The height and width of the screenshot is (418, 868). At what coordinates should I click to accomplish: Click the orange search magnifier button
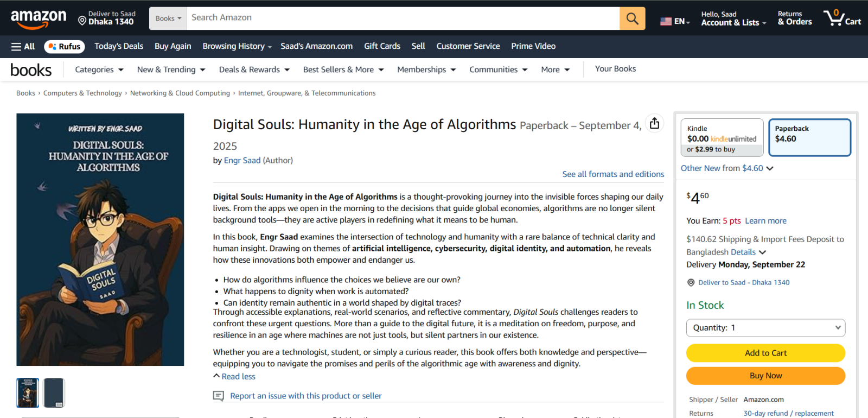tap(632, 18)
